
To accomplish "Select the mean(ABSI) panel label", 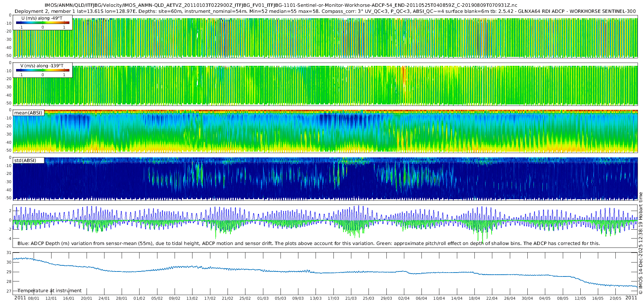I will coord(28,113).
